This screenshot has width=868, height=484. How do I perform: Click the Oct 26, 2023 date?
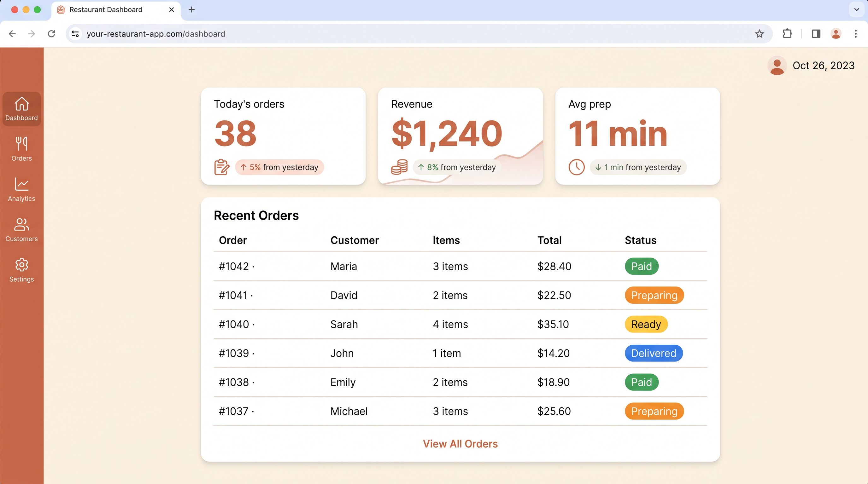pos(824,66)
